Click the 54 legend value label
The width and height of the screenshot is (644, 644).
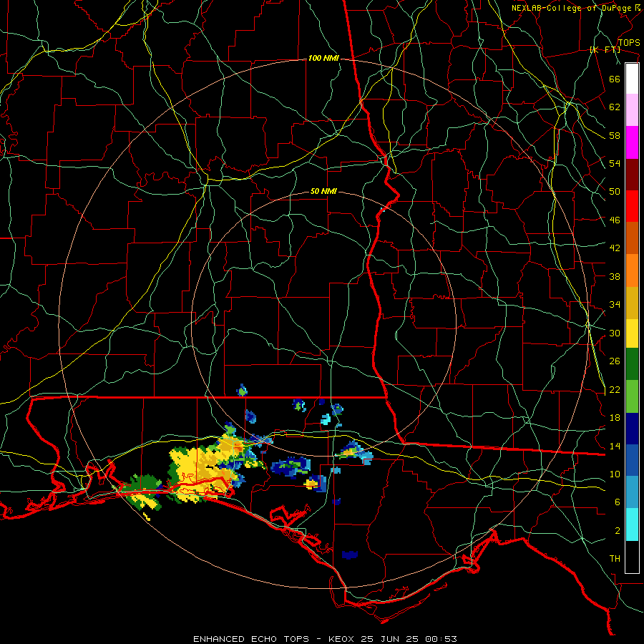(615, 163)
